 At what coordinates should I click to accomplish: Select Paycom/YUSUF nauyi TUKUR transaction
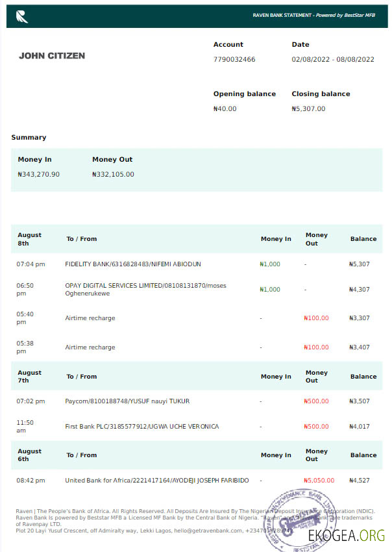(x=127, y=401)
